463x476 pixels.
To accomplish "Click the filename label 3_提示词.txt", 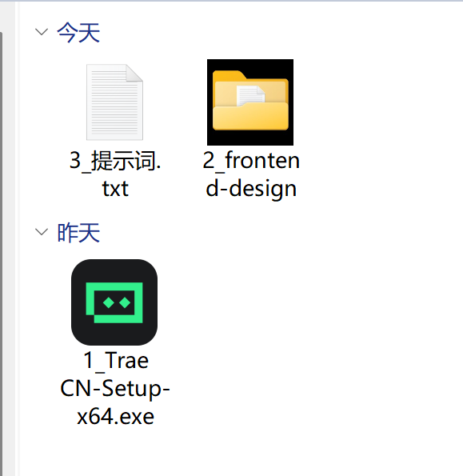I will coord(115,174).
